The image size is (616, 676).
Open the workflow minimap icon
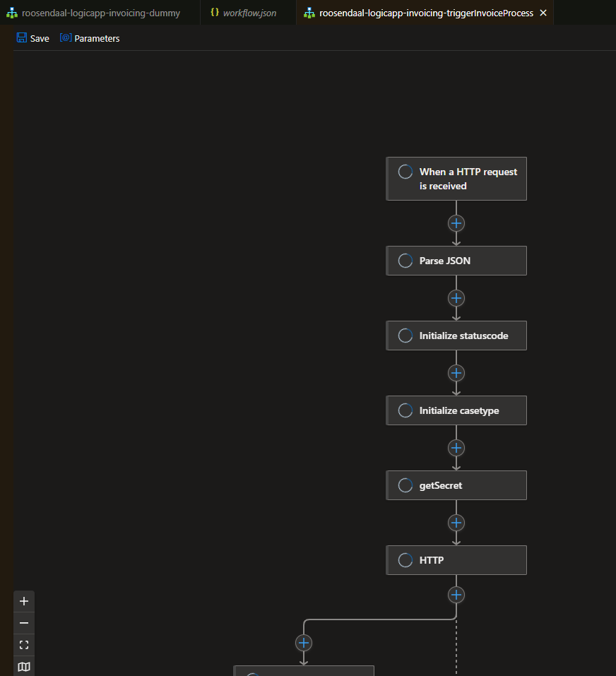23,666
